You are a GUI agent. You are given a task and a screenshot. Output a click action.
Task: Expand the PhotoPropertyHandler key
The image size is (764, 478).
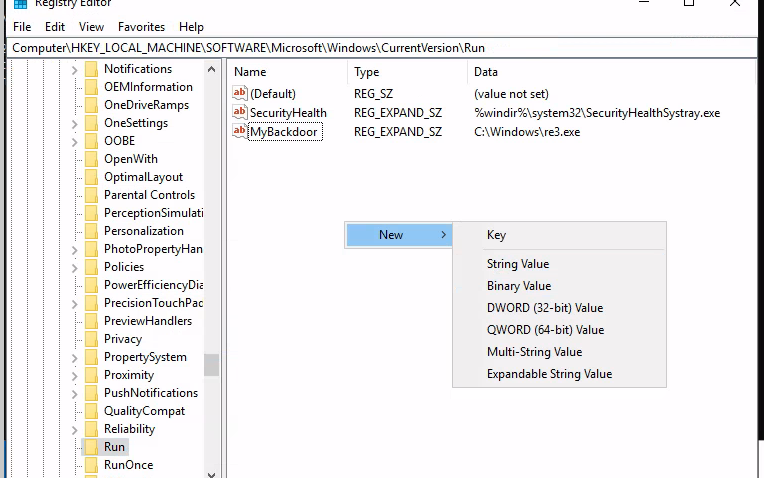(x=75, y=250)
